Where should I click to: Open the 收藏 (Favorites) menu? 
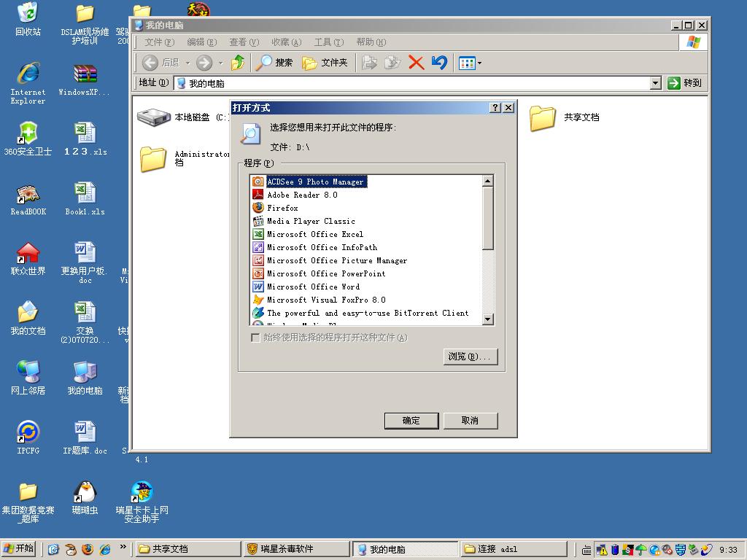pos(287,42)
